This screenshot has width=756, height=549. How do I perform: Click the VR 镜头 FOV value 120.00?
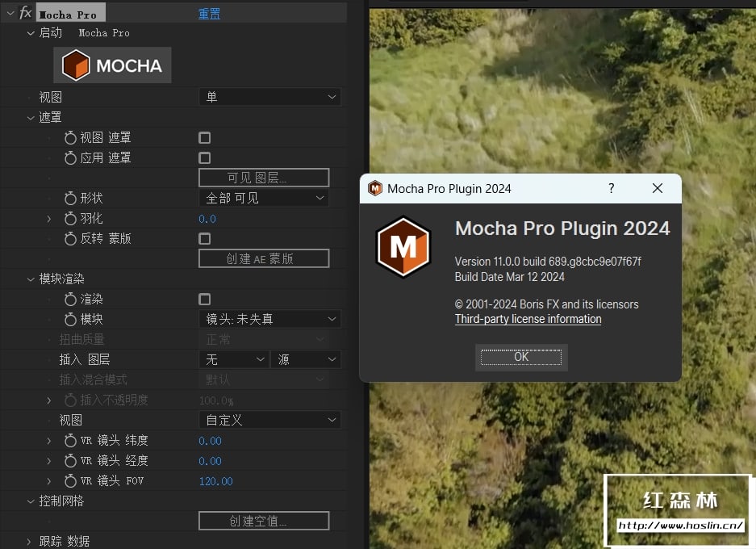point(215,481)
